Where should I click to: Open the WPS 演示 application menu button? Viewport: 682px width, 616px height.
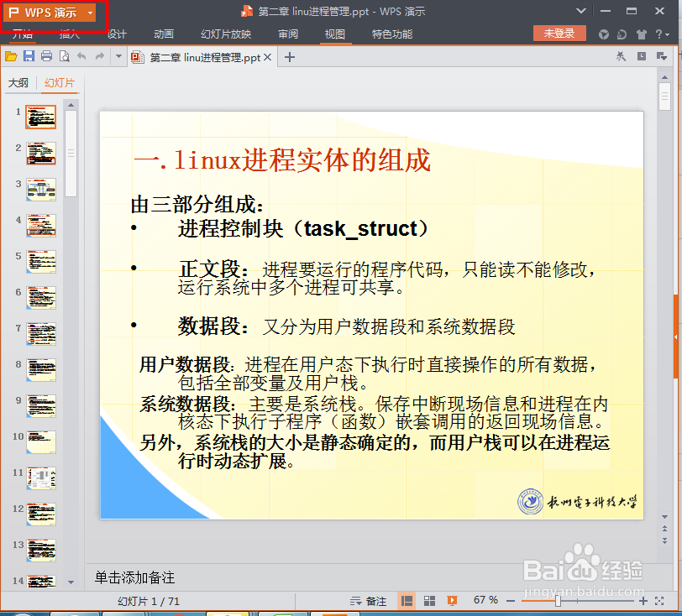[x=49, y=13]
